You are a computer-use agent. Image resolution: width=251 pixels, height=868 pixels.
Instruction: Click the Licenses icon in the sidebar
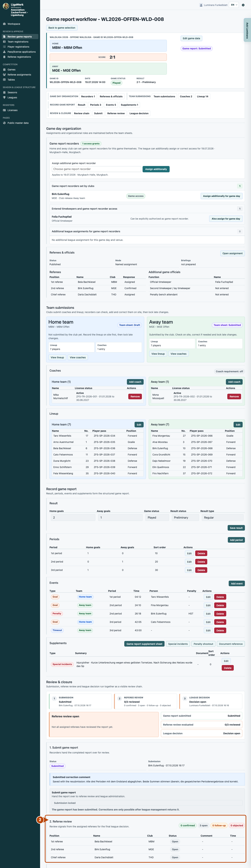pos(4,110)
